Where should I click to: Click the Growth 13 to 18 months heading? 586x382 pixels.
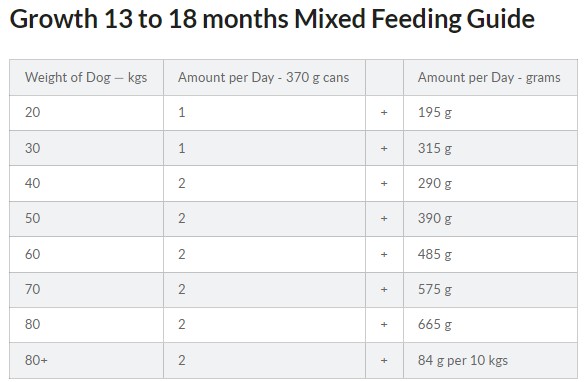[272, 18]
